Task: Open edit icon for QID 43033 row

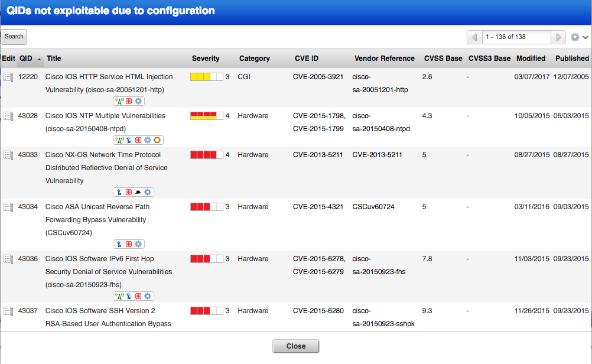Action: click(8, 155)
